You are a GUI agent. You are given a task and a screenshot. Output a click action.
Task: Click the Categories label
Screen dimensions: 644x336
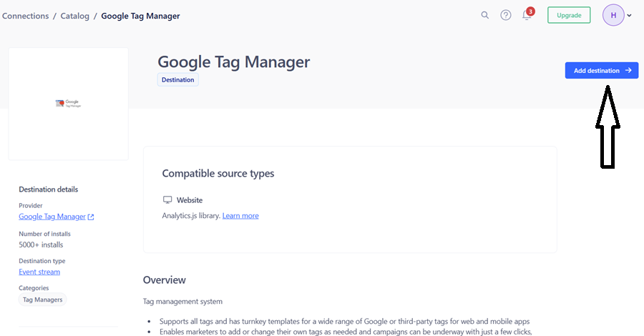(x=34, y=288)
